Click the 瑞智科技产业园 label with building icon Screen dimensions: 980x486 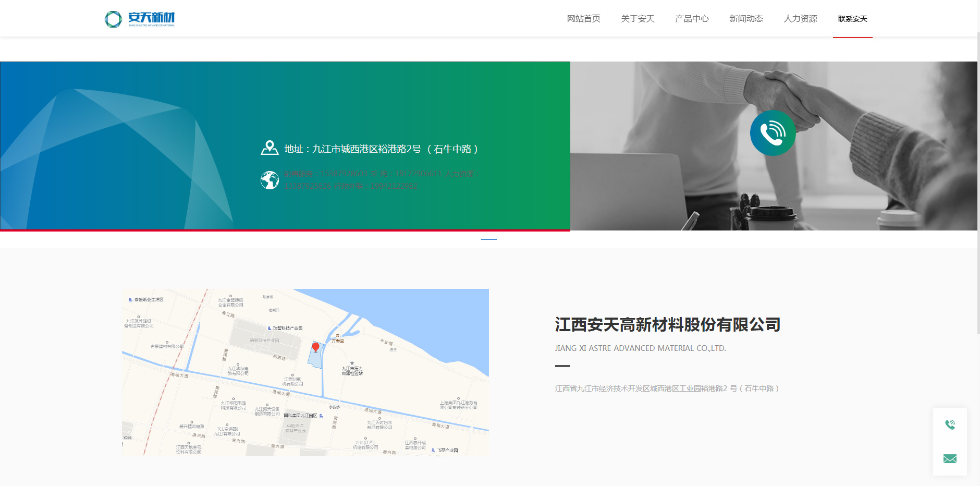[285, 329]
